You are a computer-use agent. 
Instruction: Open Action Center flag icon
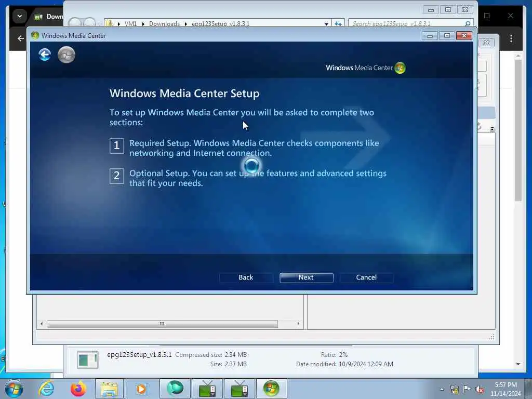coord(467,389)
